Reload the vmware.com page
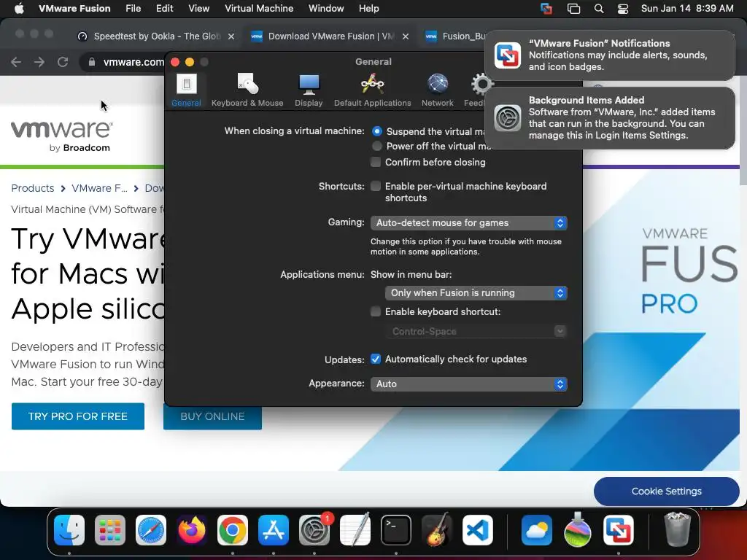The width and height of the screenshot is (747, 560). tap(63, 62)
